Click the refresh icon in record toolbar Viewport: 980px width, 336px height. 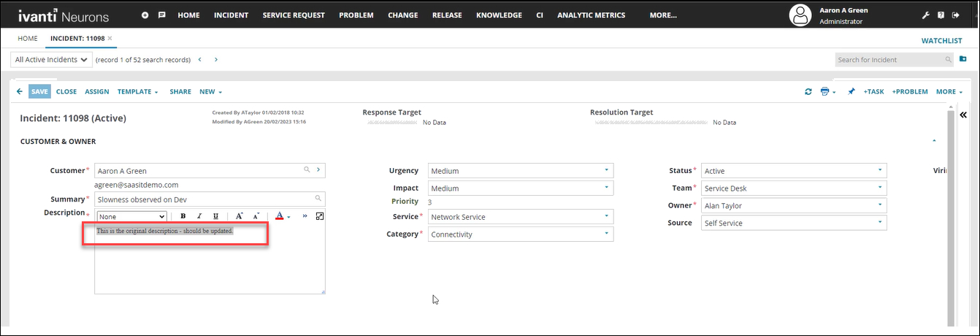808,92
